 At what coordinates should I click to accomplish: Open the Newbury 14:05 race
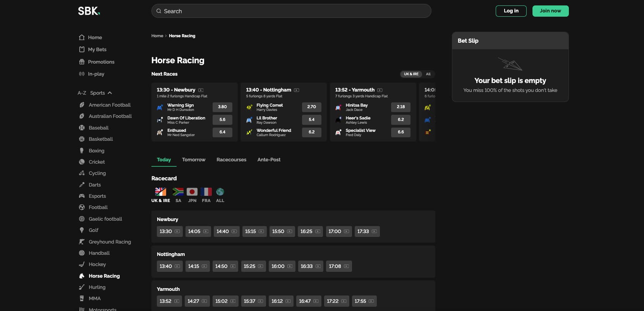click(x=198, y=232)
